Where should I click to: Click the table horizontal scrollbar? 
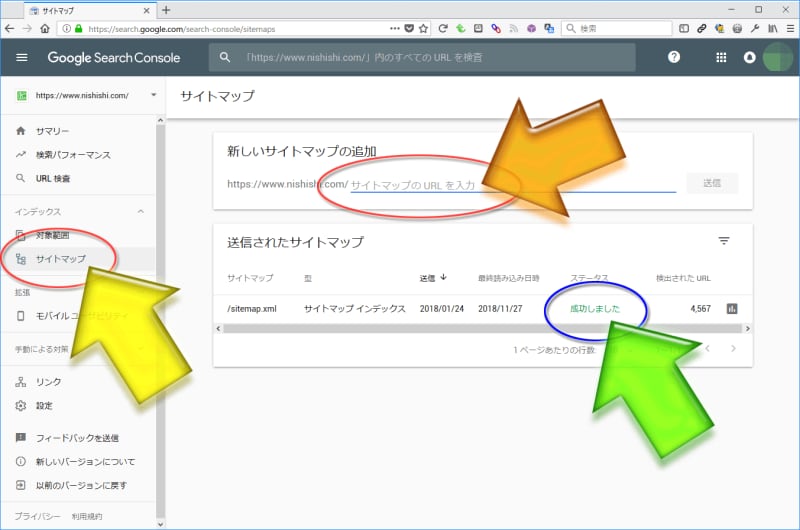coord(482,329)
